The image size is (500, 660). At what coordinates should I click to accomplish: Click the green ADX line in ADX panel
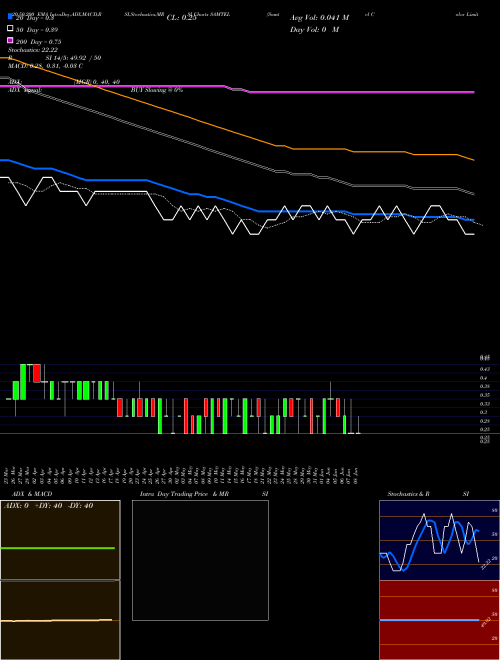point(58,548)
